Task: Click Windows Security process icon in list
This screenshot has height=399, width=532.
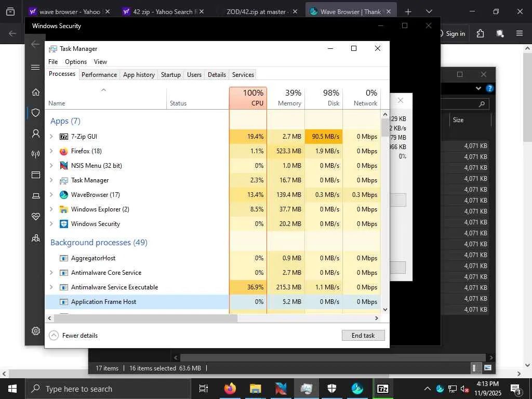Action: point(64,224)
